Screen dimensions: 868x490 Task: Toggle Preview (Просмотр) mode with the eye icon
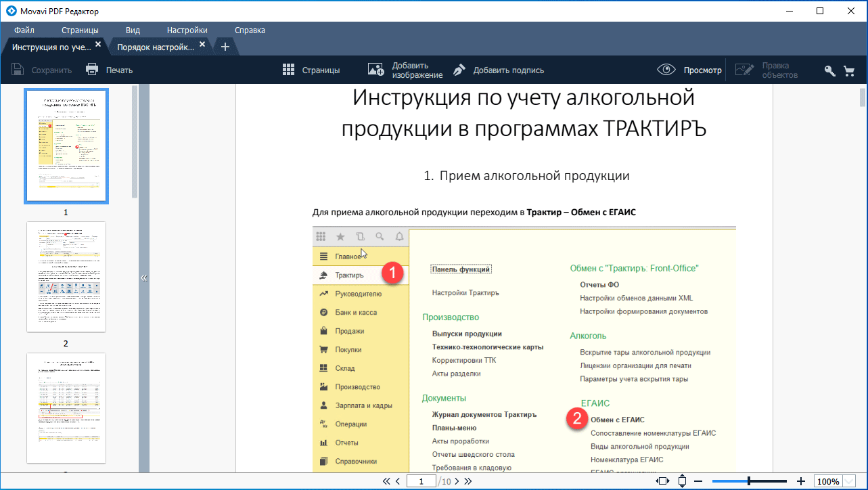(x=667, y=70)
